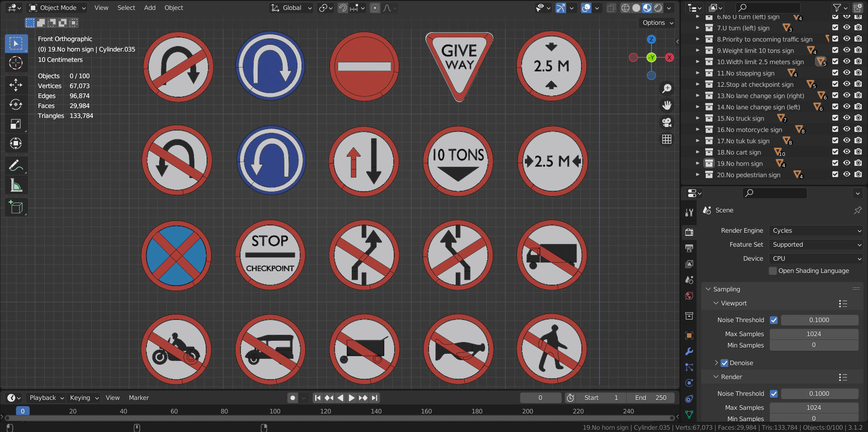
Task: Enable Open Shading Language
Action: (x=773, y=271)
